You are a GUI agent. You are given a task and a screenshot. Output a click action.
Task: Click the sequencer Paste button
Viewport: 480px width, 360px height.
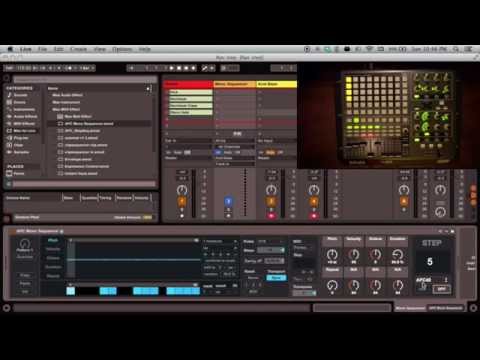tap(25, 284)
